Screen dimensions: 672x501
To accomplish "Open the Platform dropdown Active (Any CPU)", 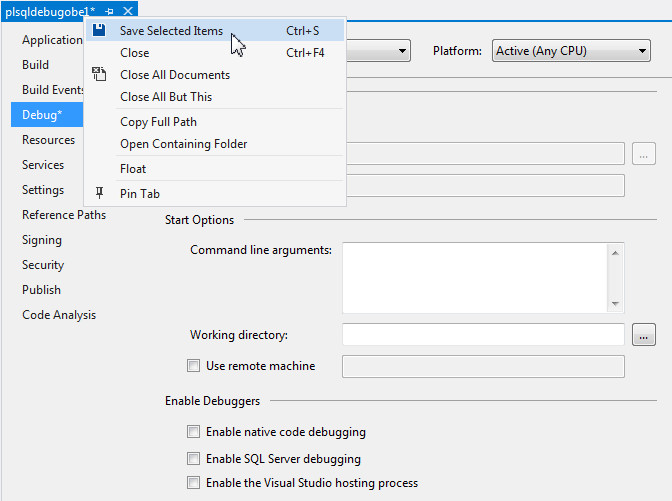I will coord(571,51).
